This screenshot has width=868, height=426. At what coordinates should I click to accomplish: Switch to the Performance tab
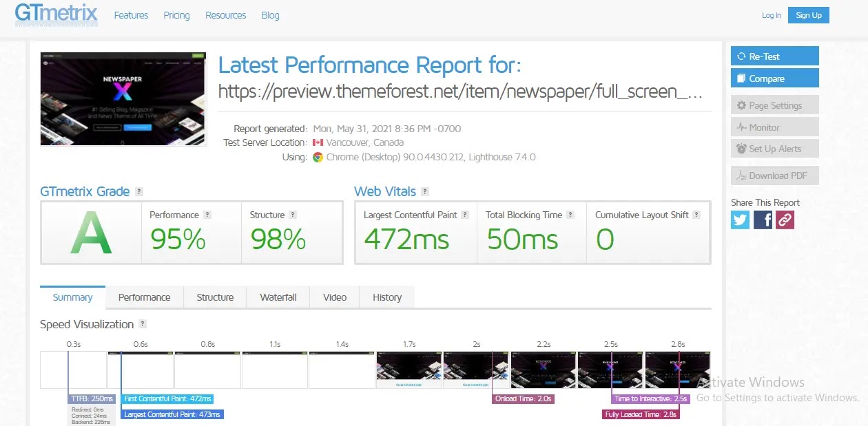(x=144, y=297)
